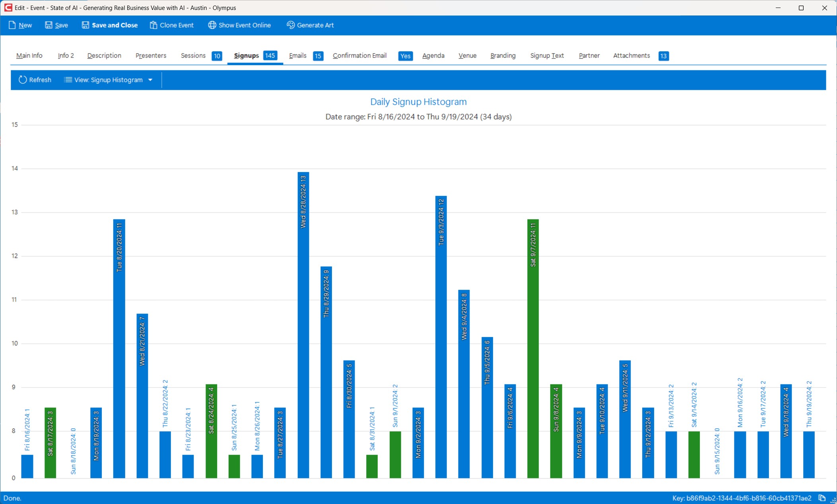Click the Wed 9/4/2024 bar with 8 signups
Screen dimensions: 837x504
pos(464,384)
